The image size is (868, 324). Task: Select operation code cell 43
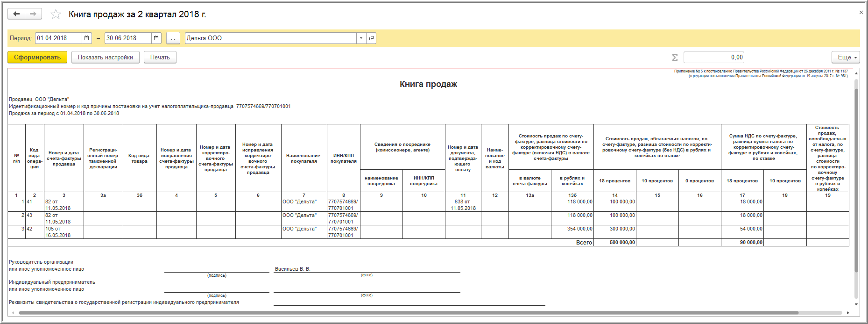[35, 218]
